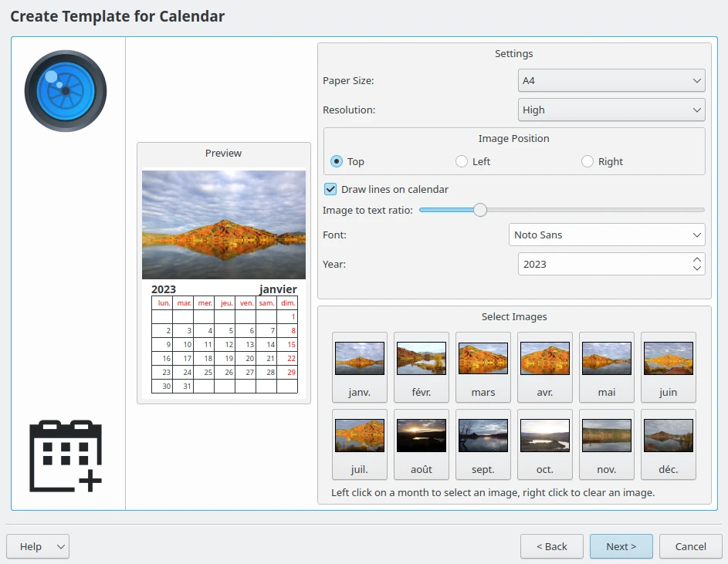Disable Draw lines on calendar checkbox

tap(330, 189)
